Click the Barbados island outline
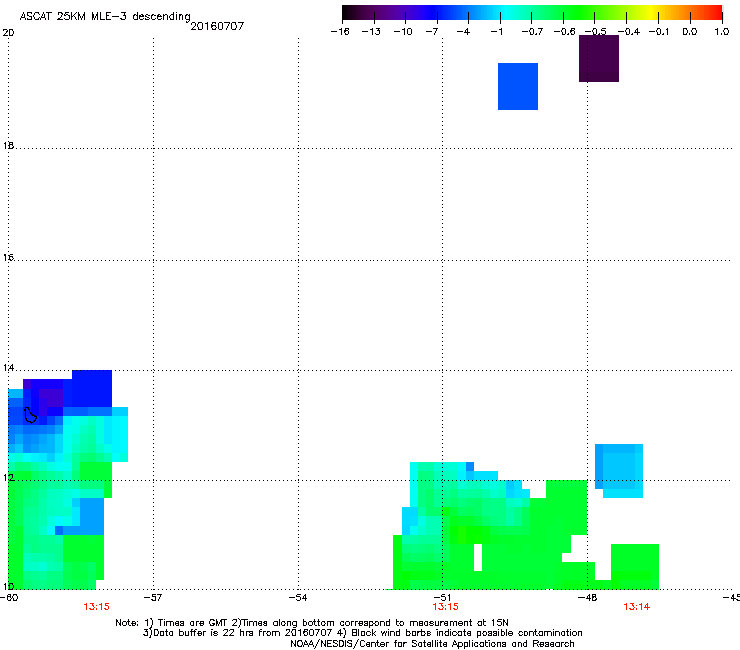 tap(30, 415)
